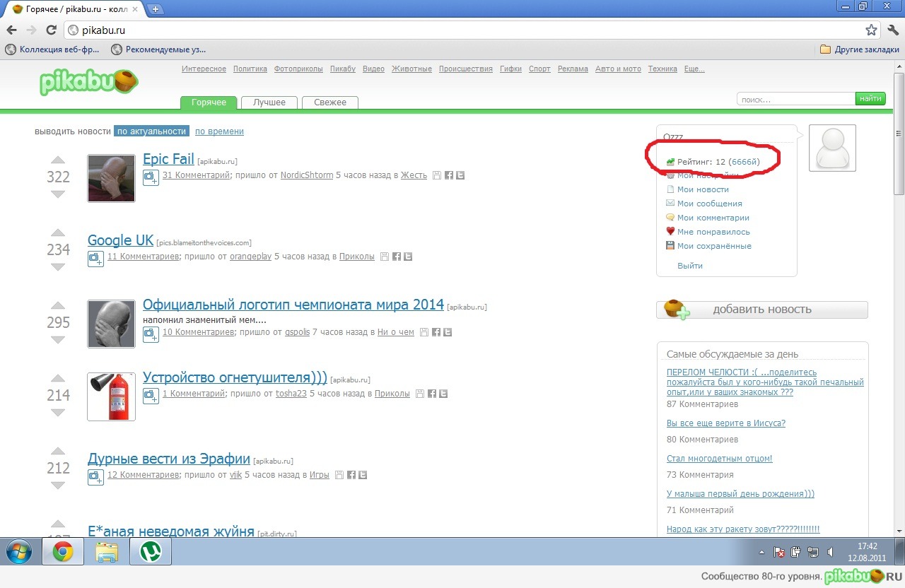Open the Chrome wrench settings menu

[892, 30]
